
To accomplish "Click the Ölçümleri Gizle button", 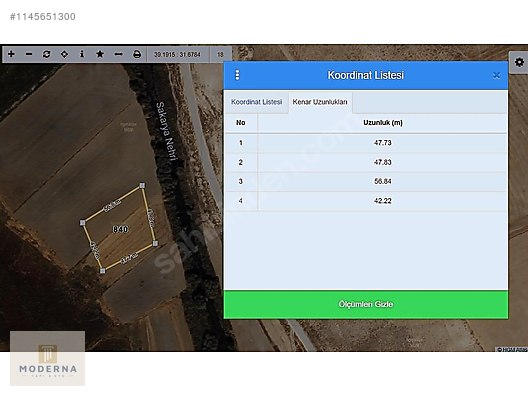I will coord(366,304).
